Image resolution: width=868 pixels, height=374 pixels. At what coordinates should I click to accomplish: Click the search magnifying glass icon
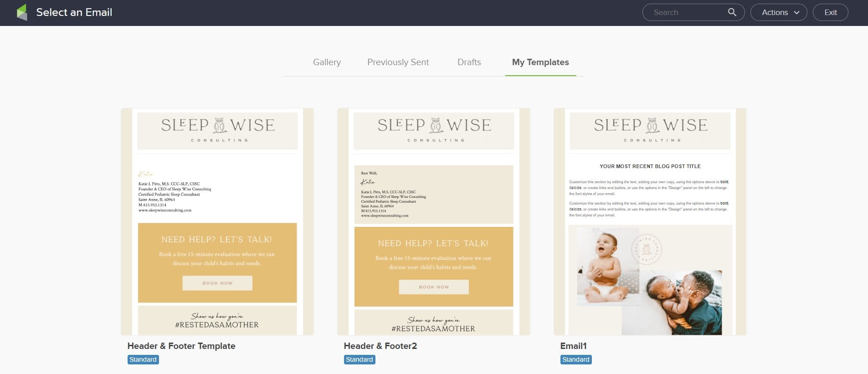pos(732,12)
